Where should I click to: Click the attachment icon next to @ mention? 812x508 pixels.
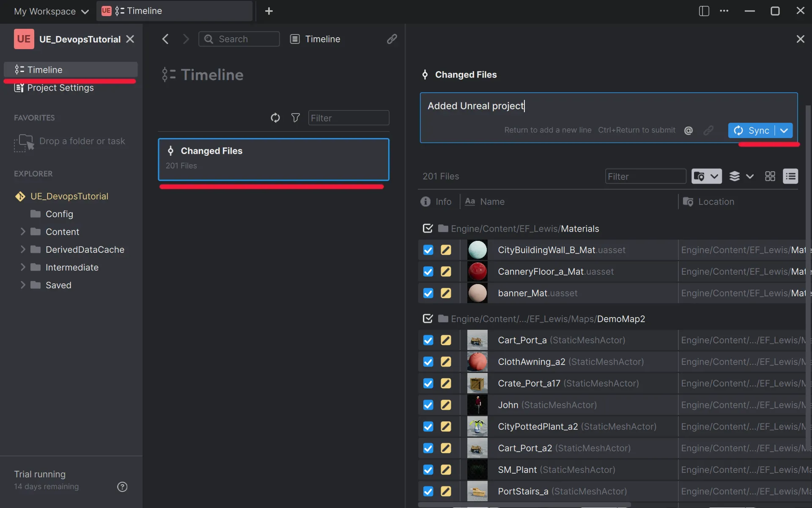click(x=708, y=130)
